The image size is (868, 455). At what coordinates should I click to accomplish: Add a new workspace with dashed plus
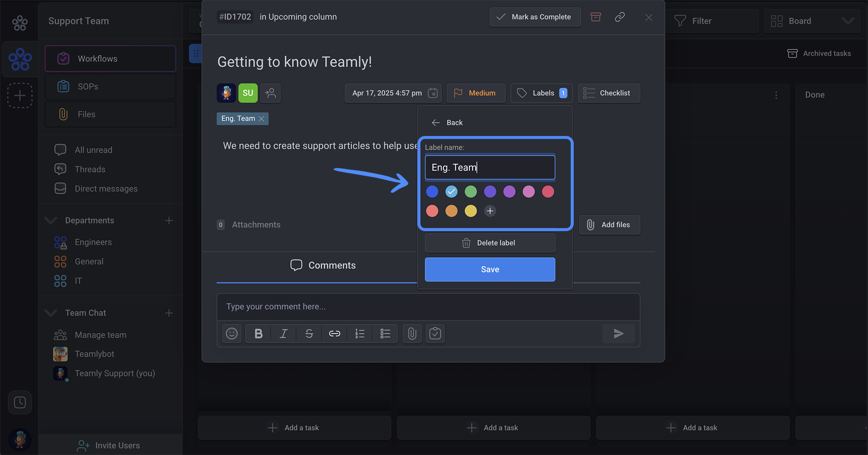pyautogui.click(x=20, y=95)
